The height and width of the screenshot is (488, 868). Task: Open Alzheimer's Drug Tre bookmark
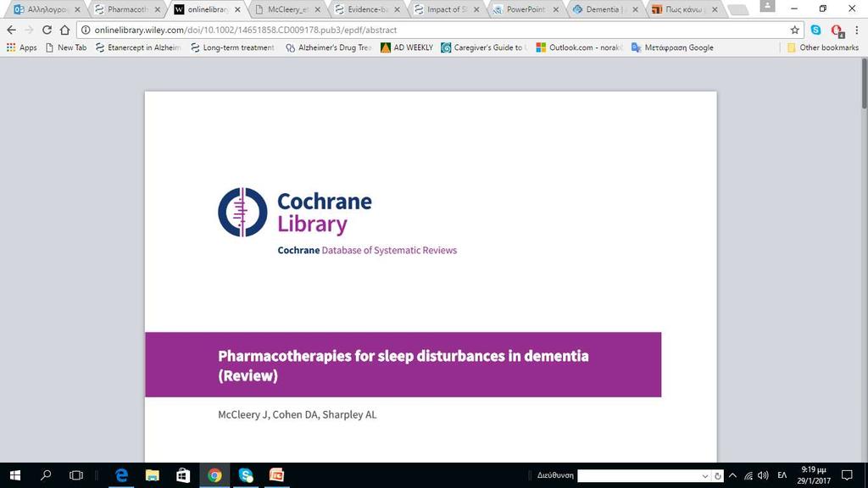pos(329,47)
